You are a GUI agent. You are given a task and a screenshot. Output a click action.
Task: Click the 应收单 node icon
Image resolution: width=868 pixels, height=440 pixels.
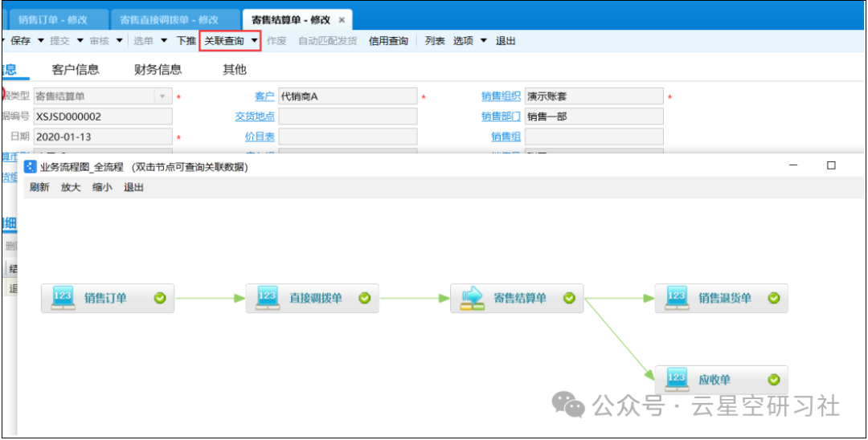(x=677, y=379)
